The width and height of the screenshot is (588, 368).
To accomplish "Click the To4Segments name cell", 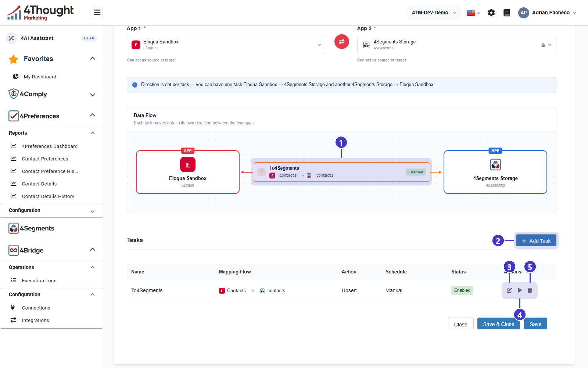I will click(x=147, y=290).
